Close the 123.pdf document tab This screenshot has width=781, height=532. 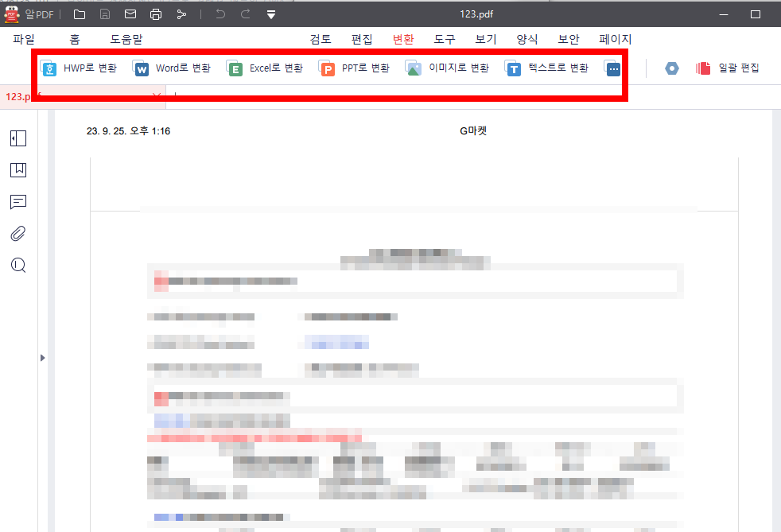coord(157,95)
